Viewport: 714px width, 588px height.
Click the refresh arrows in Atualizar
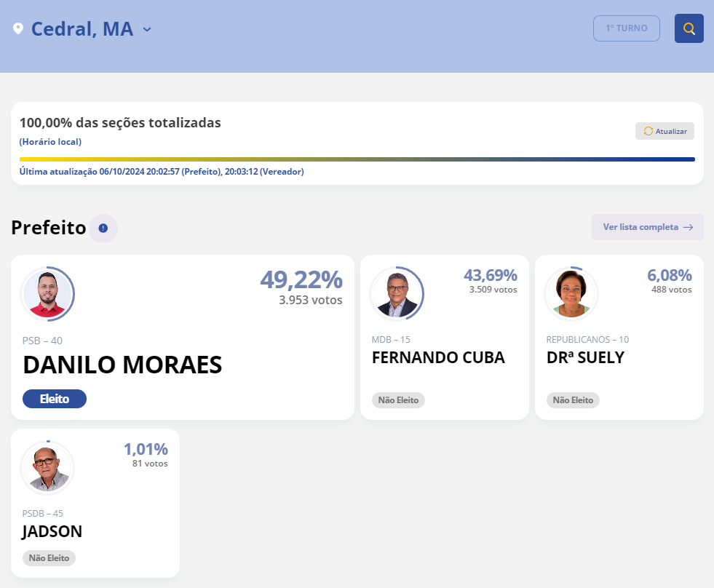point(648,131)
